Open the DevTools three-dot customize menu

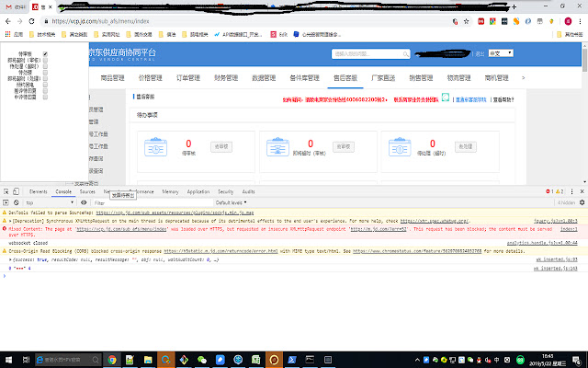(x=571, y=191)
